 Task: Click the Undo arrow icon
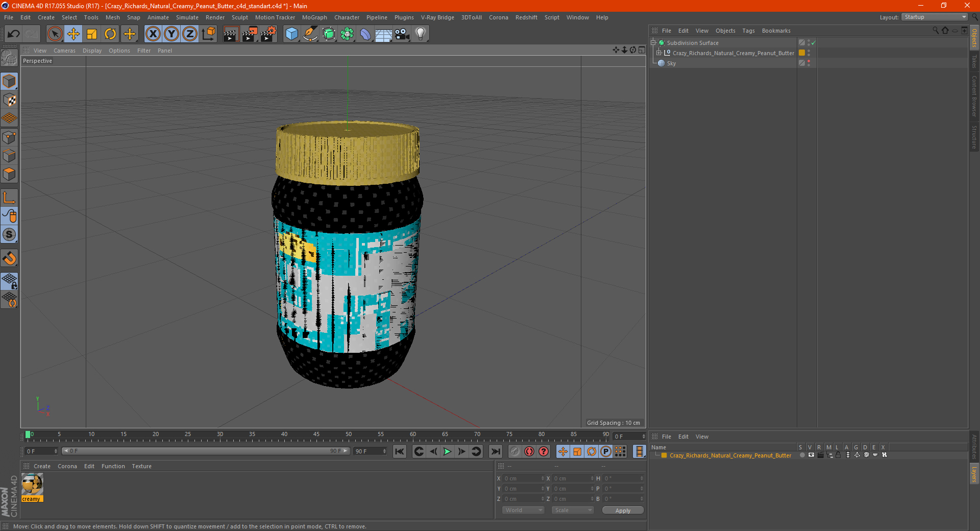pos(14,34)
